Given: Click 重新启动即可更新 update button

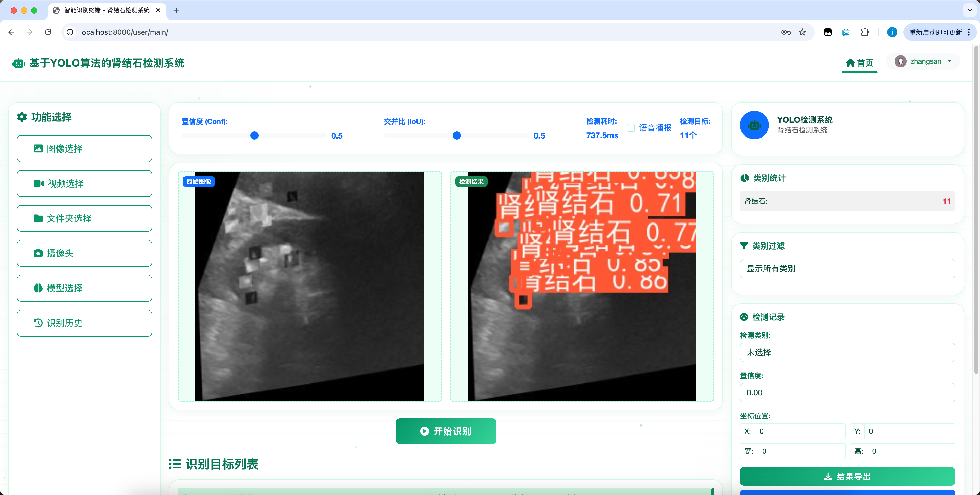Looking at the screenshot, I should (936, 32).
